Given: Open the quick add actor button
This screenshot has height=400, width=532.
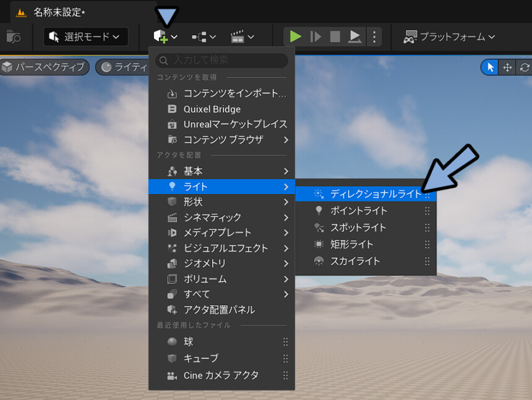Looking at the screenshot, I should point(165,36).
